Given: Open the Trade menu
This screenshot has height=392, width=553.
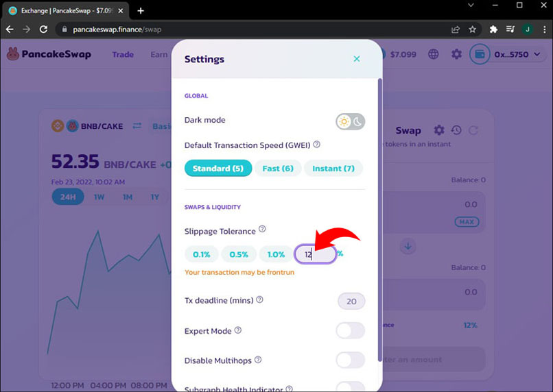Looking at the screenshot, I should coord(123,55).
